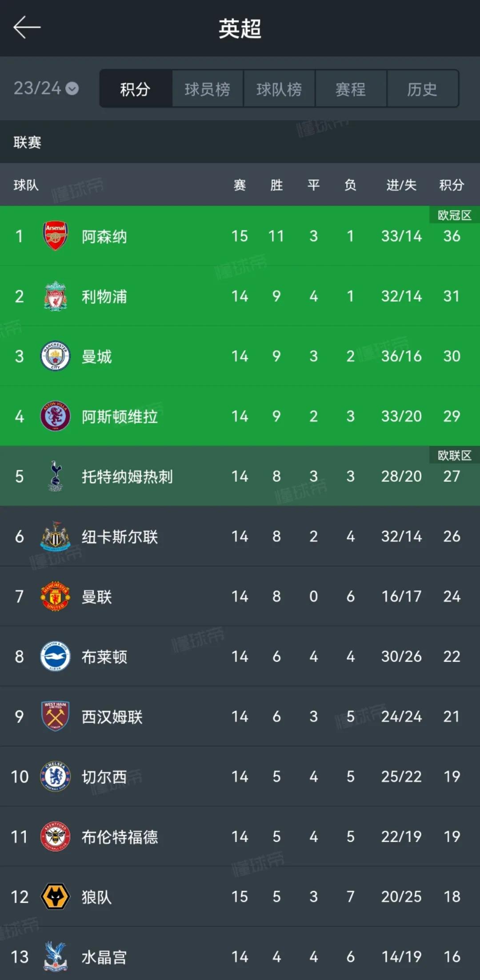
Task: Click the Arsenal club crest
Action: tap(55, 236)
